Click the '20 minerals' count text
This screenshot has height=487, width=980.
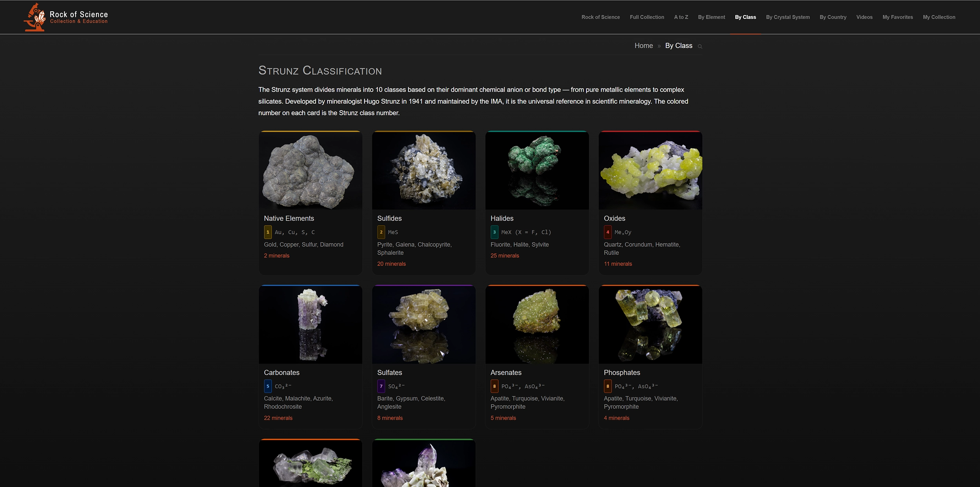tap(391, 264)
